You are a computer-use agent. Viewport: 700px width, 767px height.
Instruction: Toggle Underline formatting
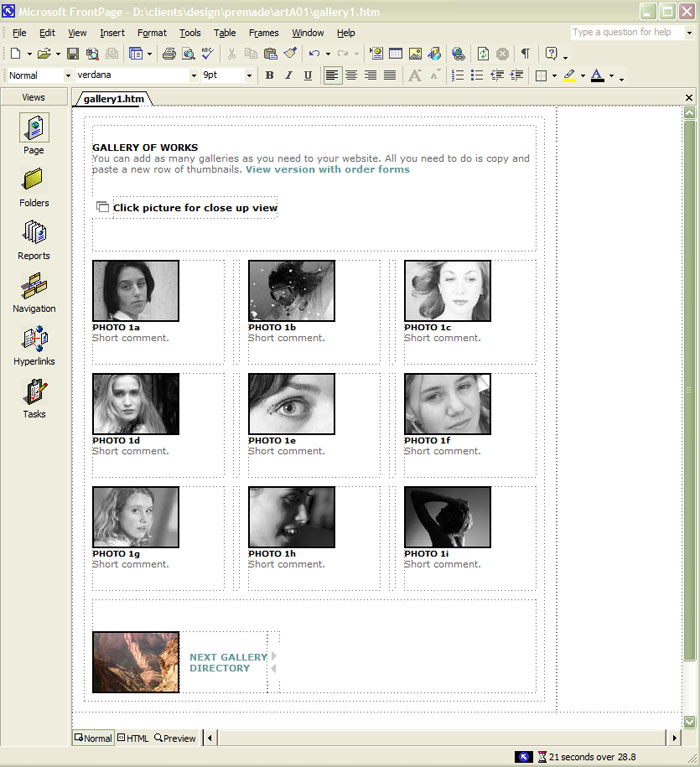(308, 76)
